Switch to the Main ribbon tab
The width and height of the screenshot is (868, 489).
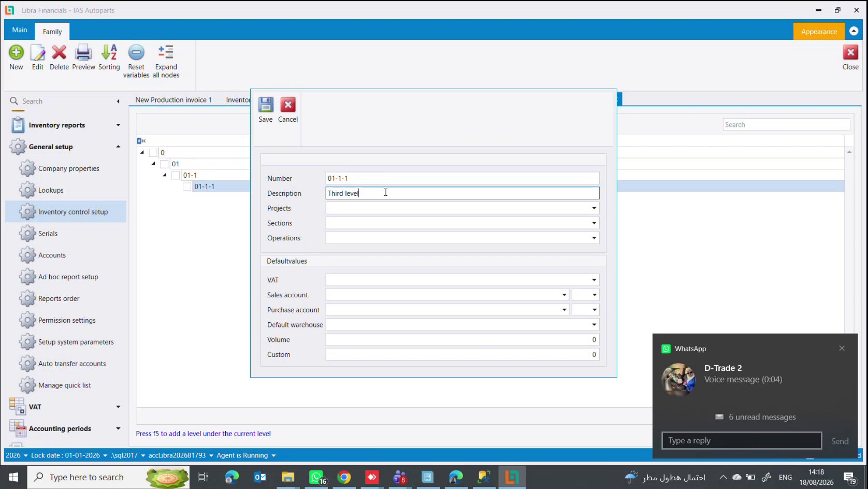(x=20, y=30)
